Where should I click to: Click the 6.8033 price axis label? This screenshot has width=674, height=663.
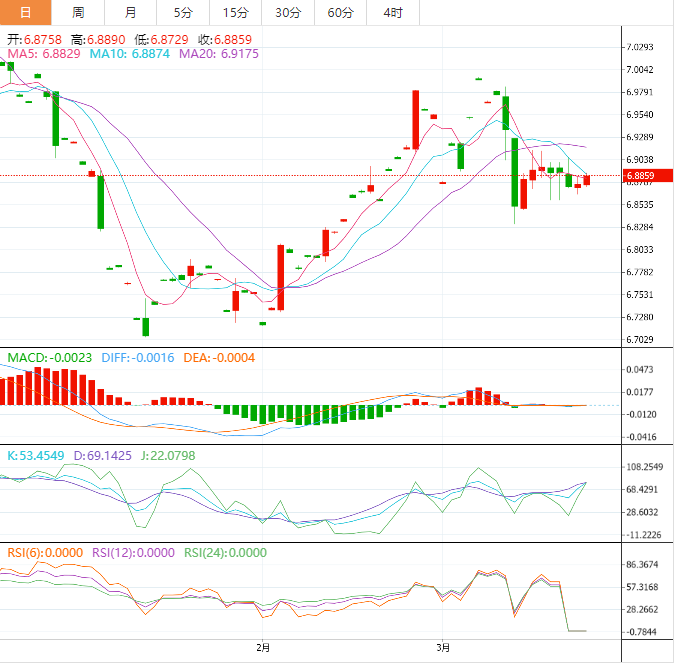click(x=640, y=250)
